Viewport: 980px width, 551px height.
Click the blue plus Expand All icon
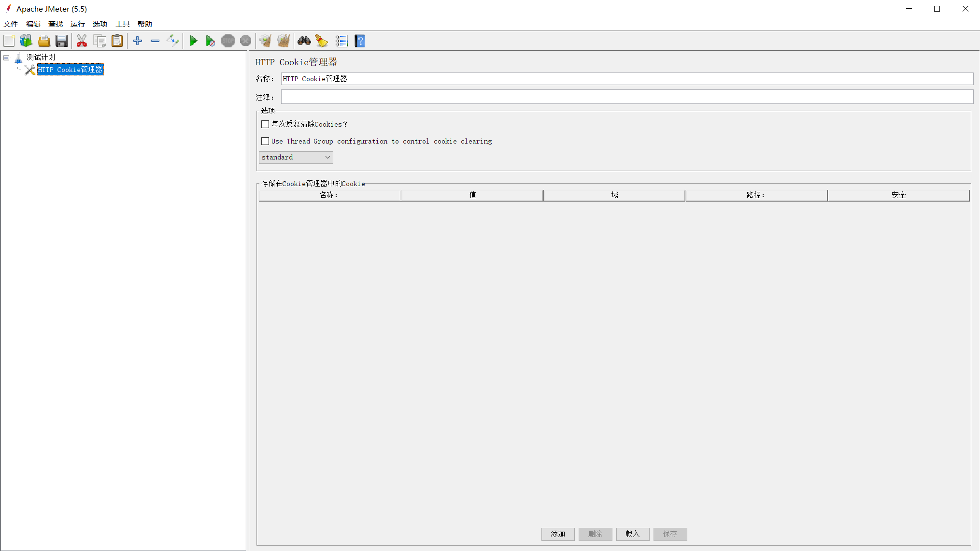138,41
